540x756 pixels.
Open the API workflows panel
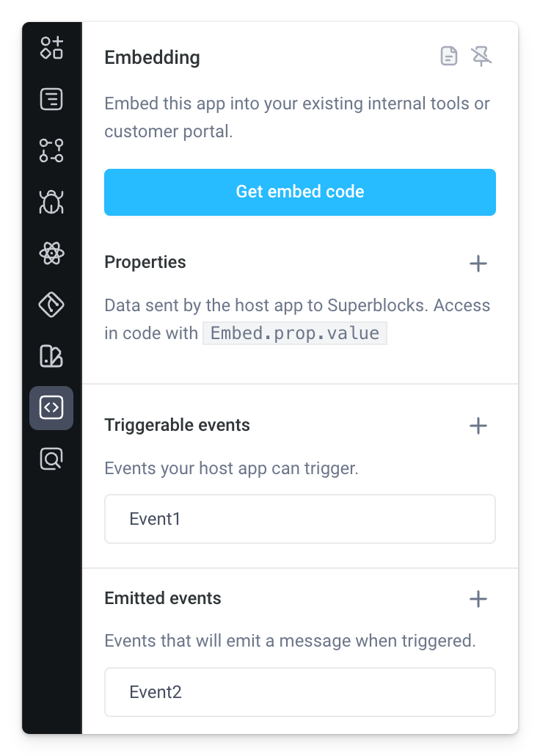click(51, 150)
